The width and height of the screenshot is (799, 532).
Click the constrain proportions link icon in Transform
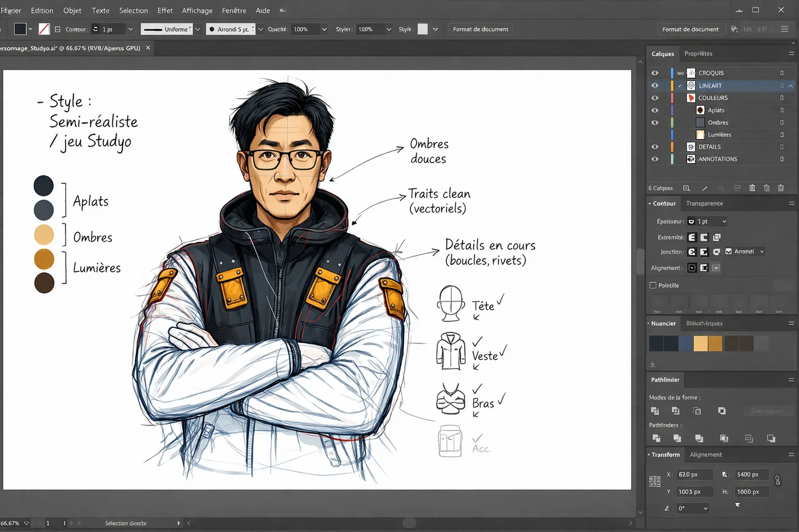point(777,481)
